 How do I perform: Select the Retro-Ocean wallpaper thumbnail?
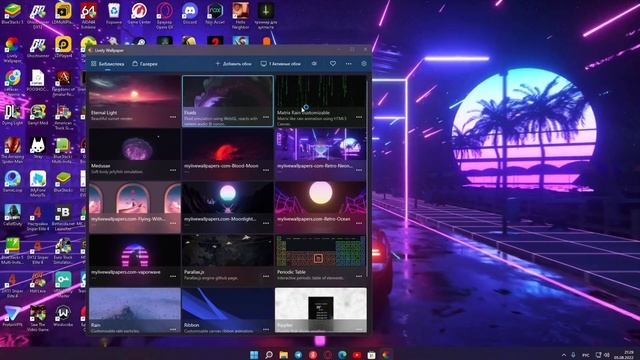pos(320,207)
